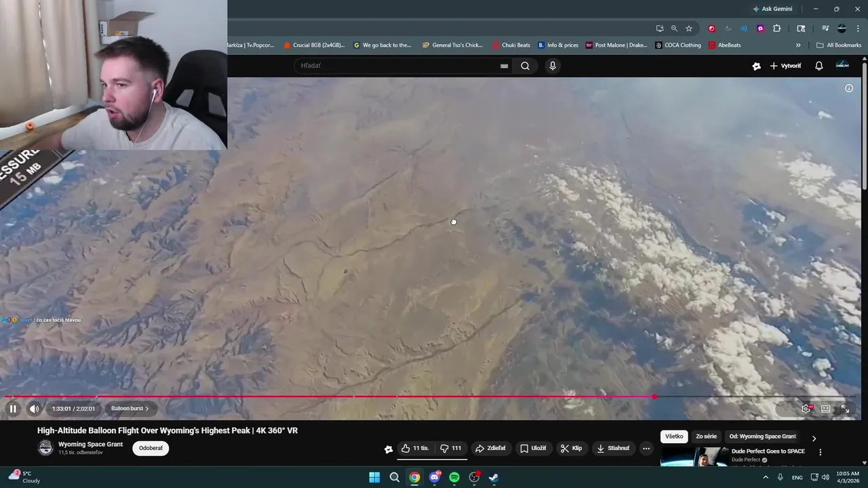
Task: Open Info & prices bookmark
Action: pyautogui.click(x=558, y=45)
